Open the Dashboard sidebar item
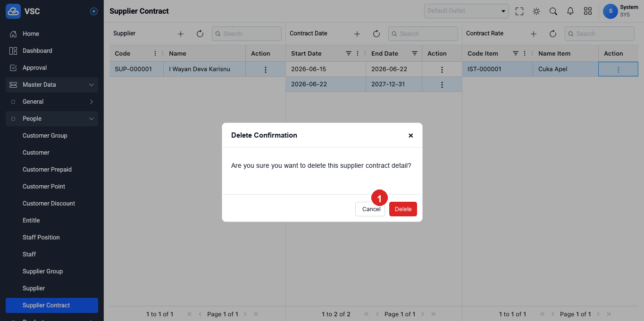The height and width of the screenshot is (321, 644). (52, 51)
